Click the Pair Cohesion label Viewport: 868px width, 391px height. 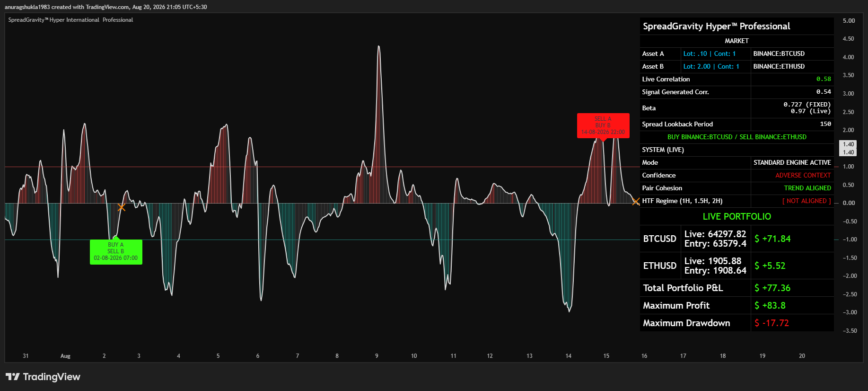[662, 188]
